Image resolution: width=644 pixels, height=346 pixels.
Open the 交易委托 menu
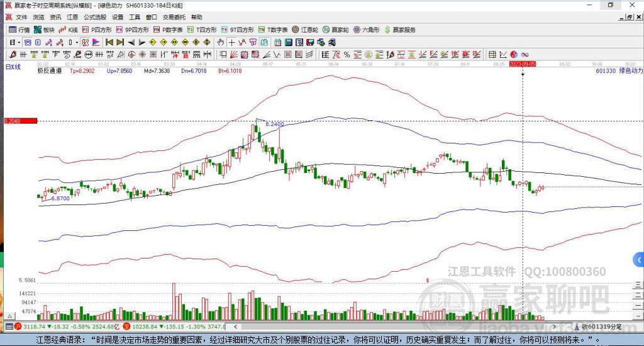[x=174, y=17]
